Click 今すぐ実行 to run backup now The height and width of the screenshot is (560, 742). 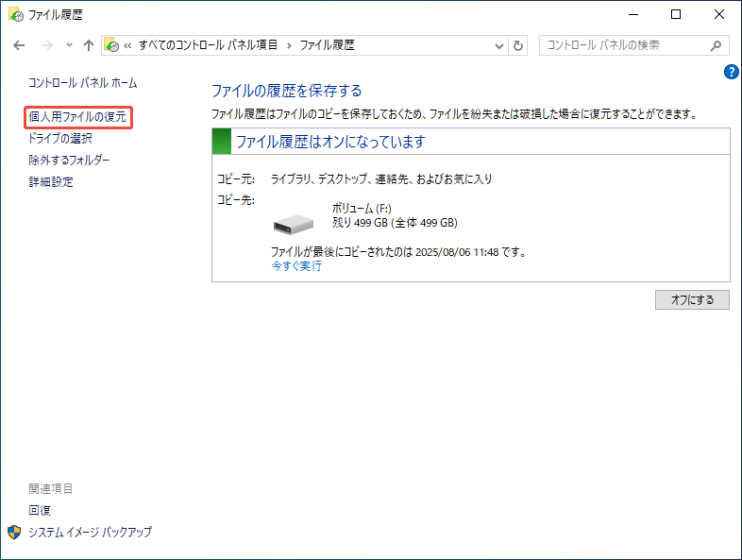[x=296, y=265]
